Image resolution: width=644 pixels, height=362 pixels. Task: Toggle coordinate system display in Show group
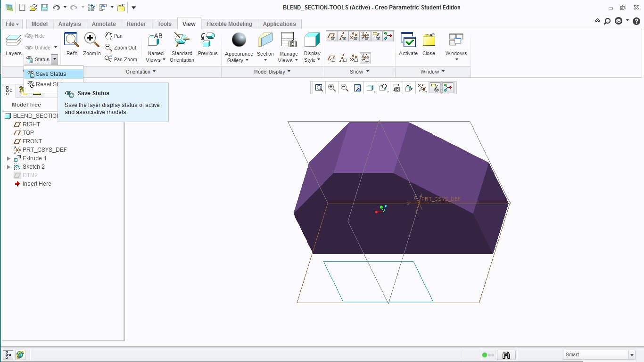365,36
